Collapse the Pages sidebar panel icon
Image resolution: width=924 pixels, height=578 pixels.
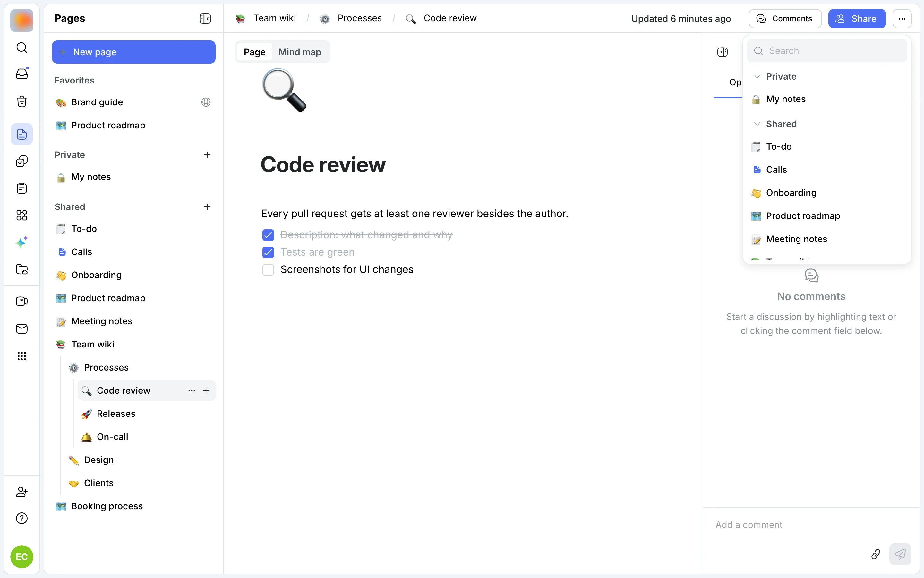coord(205,18)
